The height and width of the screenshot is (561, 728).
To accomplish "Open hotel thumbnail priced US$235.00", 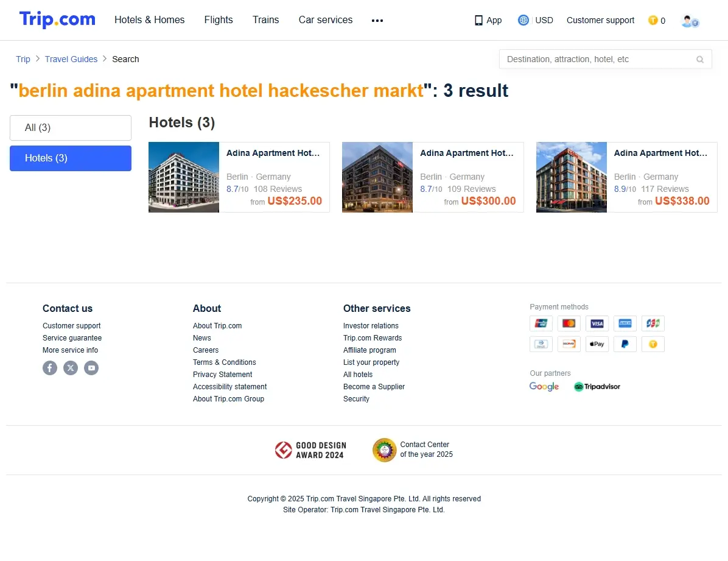I will pos(184,177).
